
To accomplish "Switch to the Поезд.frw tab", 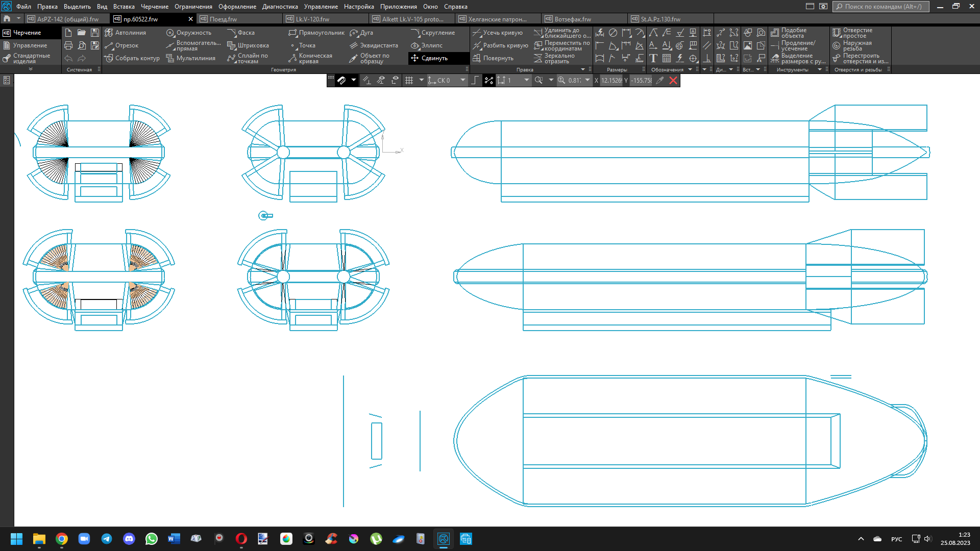I will [x=223, y=19].
